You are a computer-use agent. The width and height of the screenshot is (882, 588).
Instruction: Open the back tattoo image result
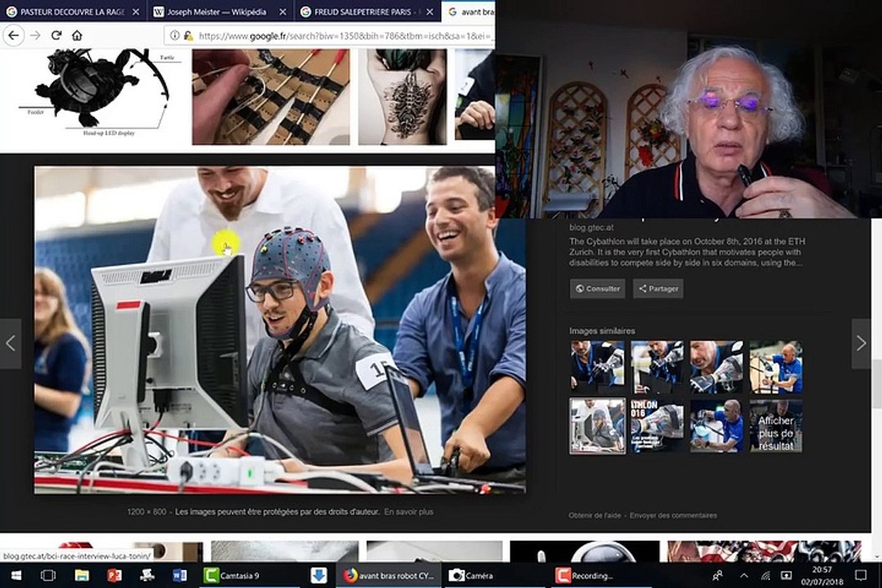[x=402, y=97]
